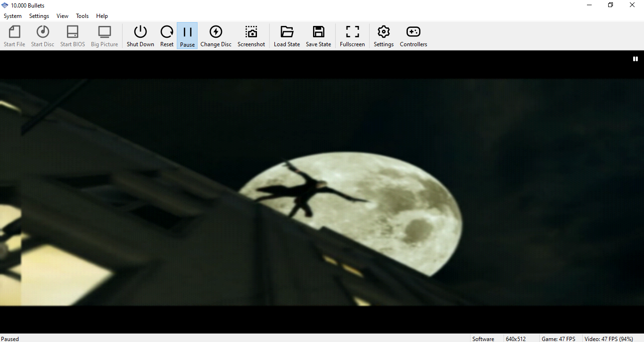
Task: Expand the Help menu
Action: 102,16
